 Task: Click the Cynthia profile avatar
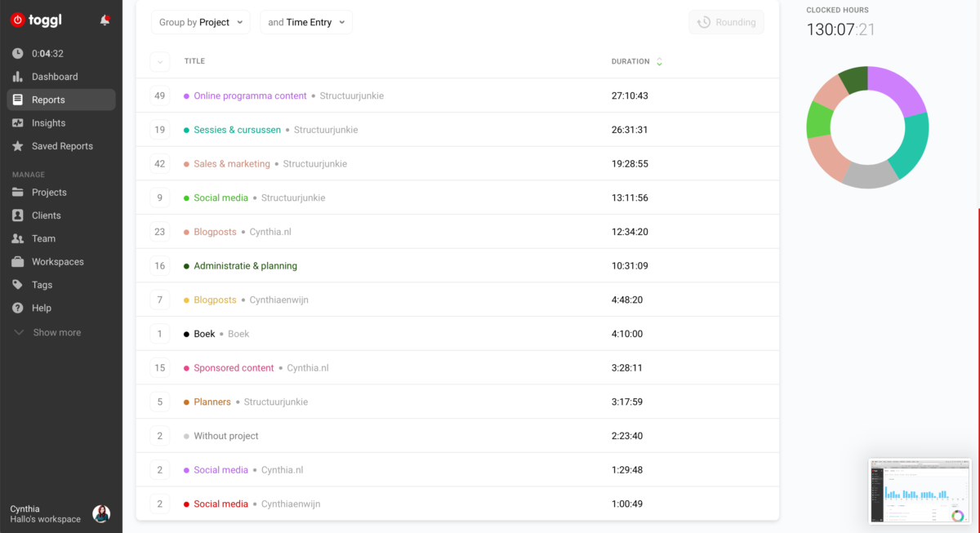click(x=101, y=513)
